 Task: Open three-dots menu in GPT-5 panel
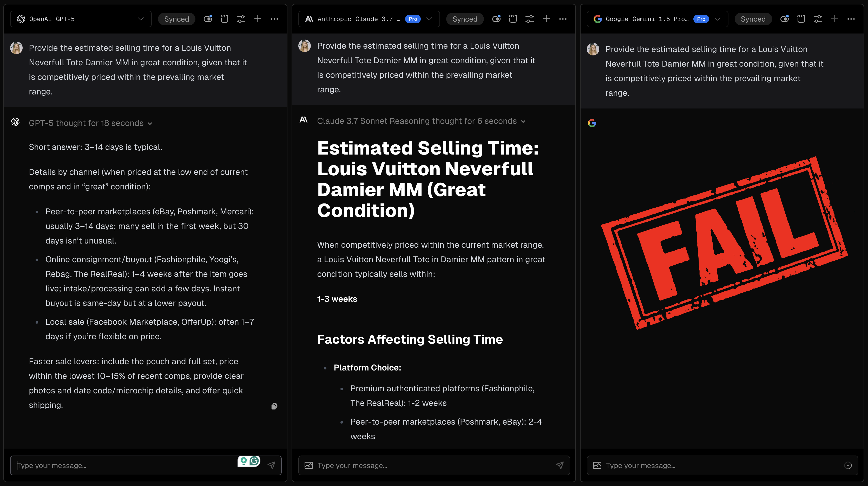(274, 19)
